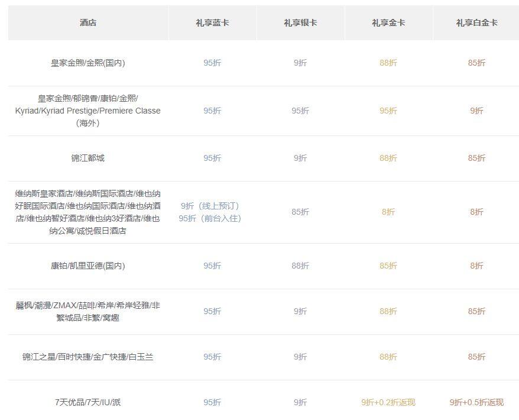This screenshot has height=420, width=519.
Task: Click the 7天优品/7天/IU/派 hotel label
Action: click(x=88, y=402)
